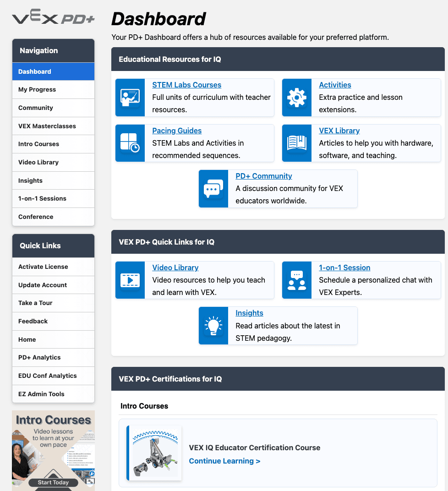Open the My Progress navigation item
Viewport: 448px width, 491px height.
pyautogui.click(x=36, y=89)
